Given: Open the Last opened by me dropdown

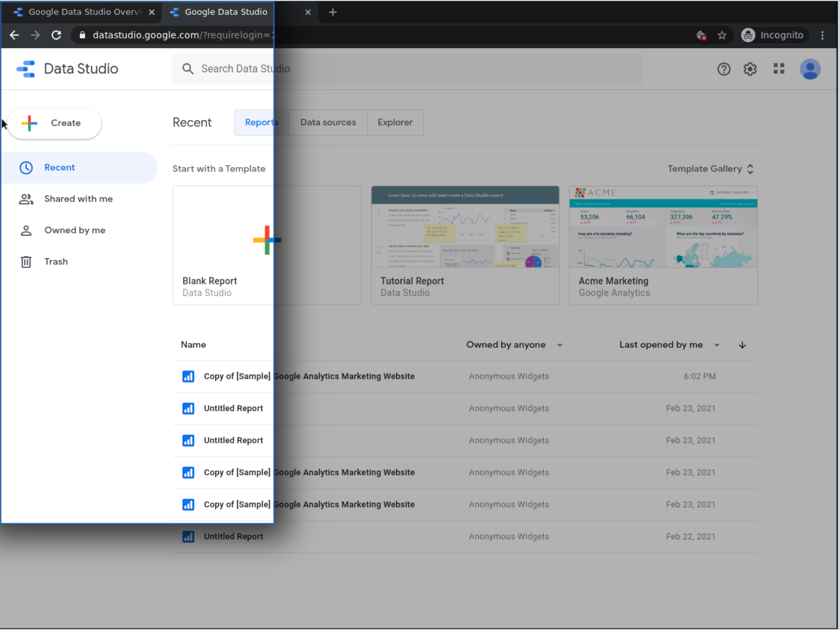Looking at the screenshot, I should [670, 345].
